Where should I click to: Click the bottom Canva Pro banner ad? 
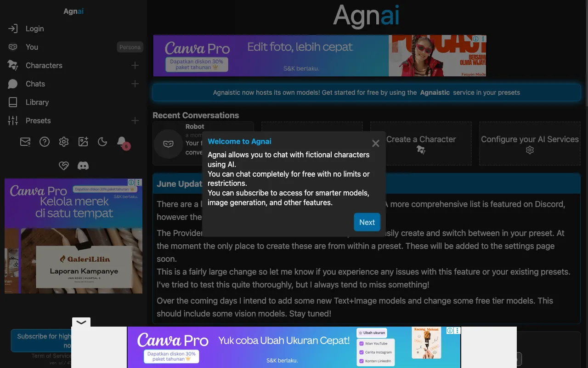point(294,347)
